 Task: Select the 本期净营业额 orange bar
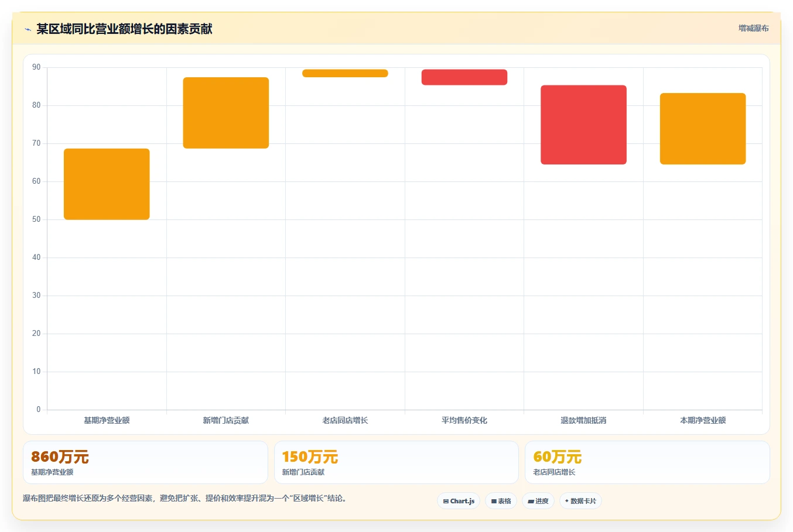point(703,129)
